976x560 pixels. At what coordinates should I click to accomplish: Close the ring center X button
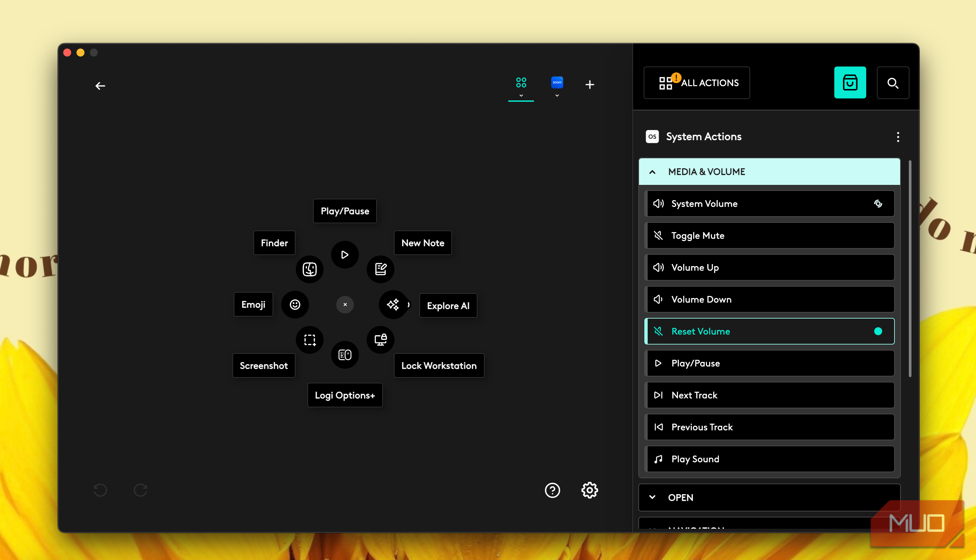click(345, 305)
